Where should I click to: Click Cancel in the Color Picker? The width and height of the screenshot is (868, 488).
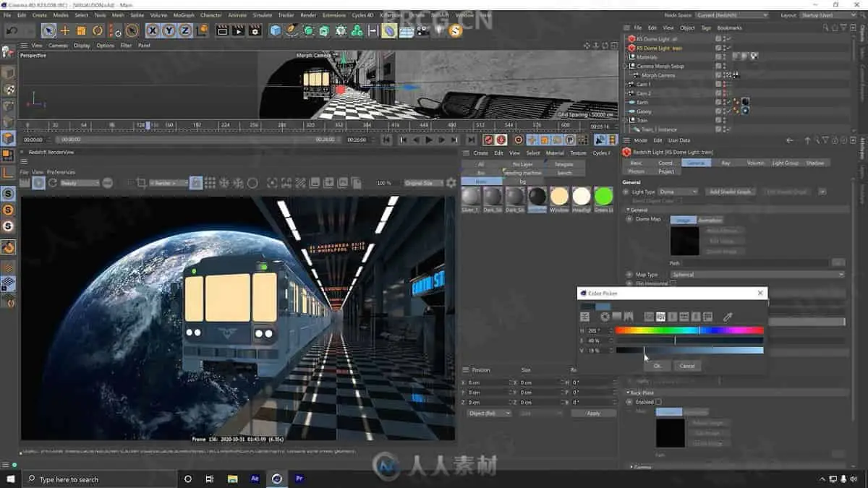687,366
